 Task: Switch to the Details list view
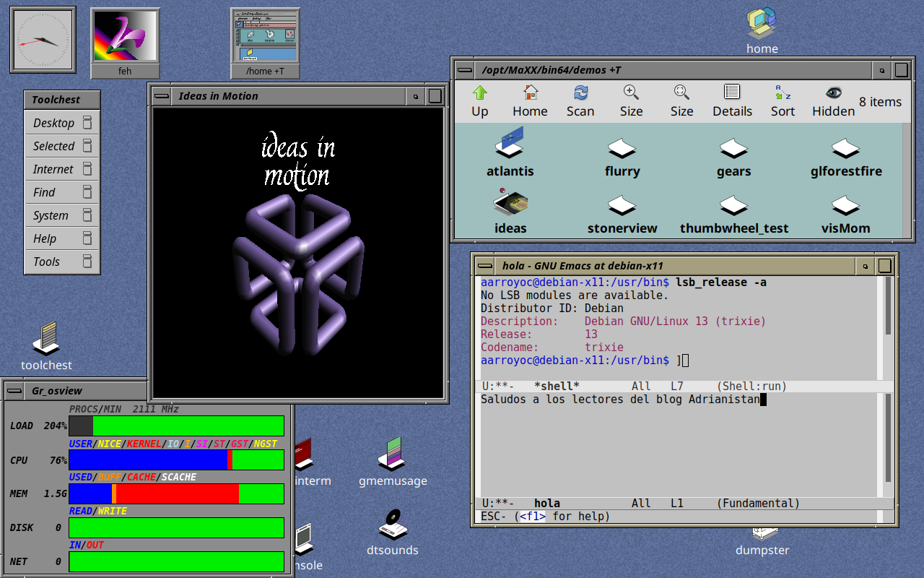tap(732, 100)
